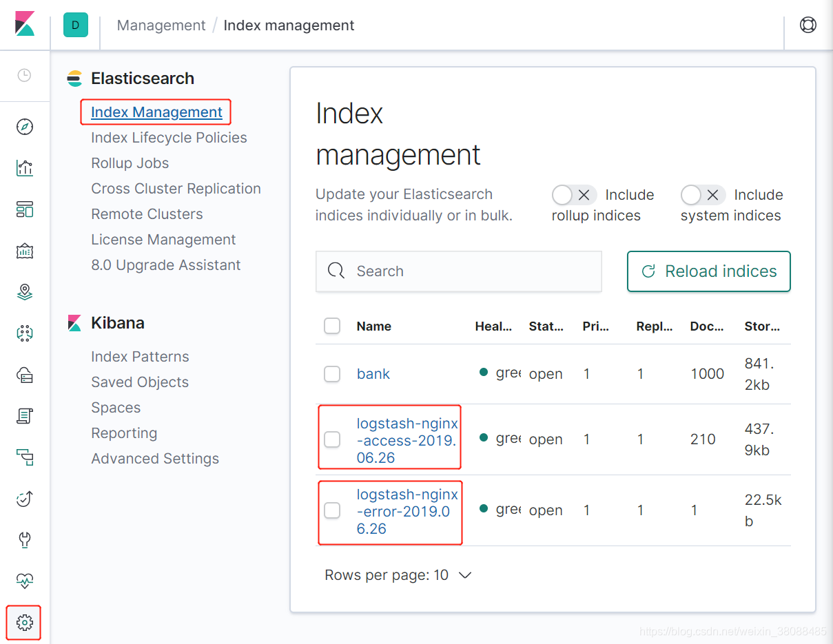Sort table by Status column header

546,326
